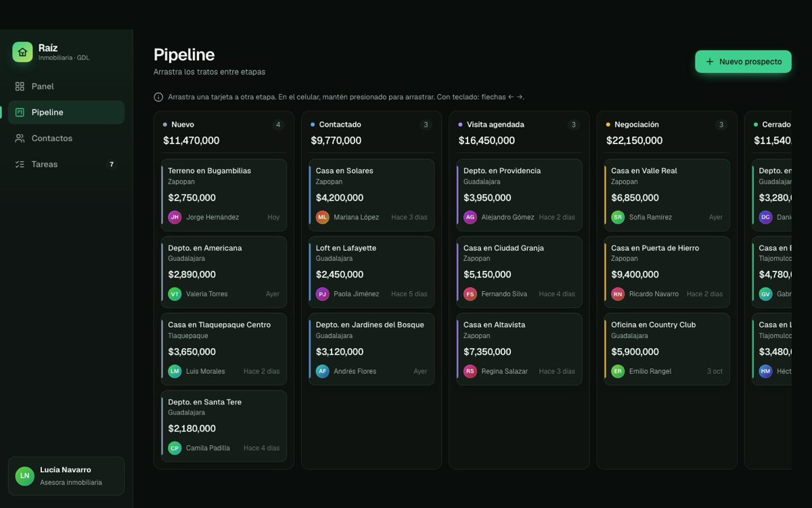This screenshot has height=508, width=812.
Task: Click the SR avatar of Sofía Ramírez
Action: (x=618, y=217)
